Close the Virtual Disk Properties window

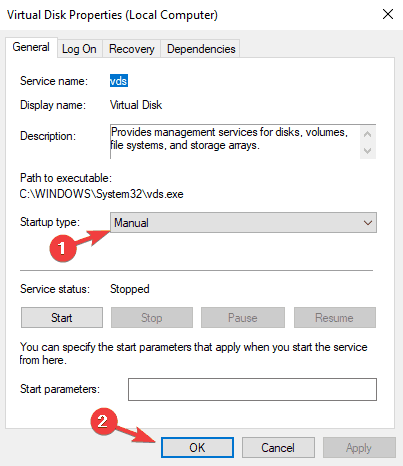pos(388,14)
